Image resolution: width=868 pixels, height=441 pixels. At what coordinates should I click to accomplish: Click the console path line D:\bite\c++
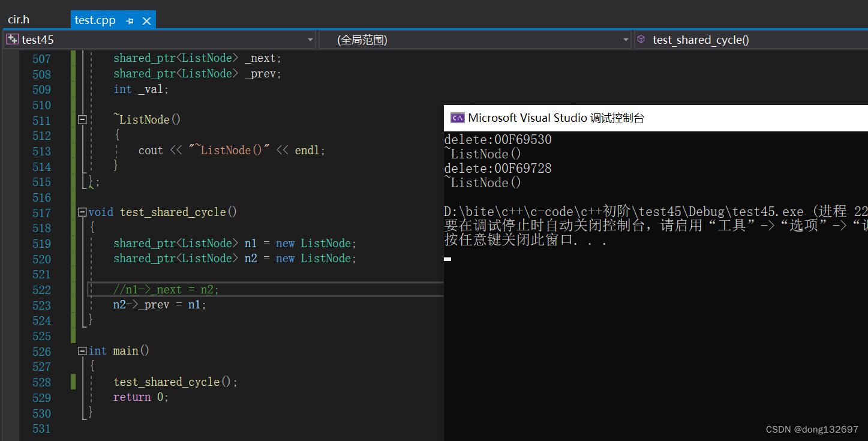coord(656,212)
